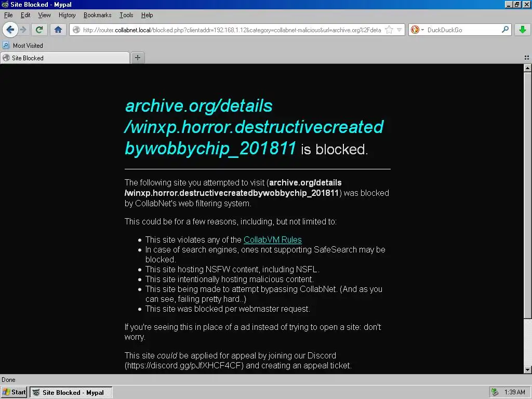This screenshot has width=532, height=399.
Task: Reload the page with the Refresh icon
Action: [39, 30]
